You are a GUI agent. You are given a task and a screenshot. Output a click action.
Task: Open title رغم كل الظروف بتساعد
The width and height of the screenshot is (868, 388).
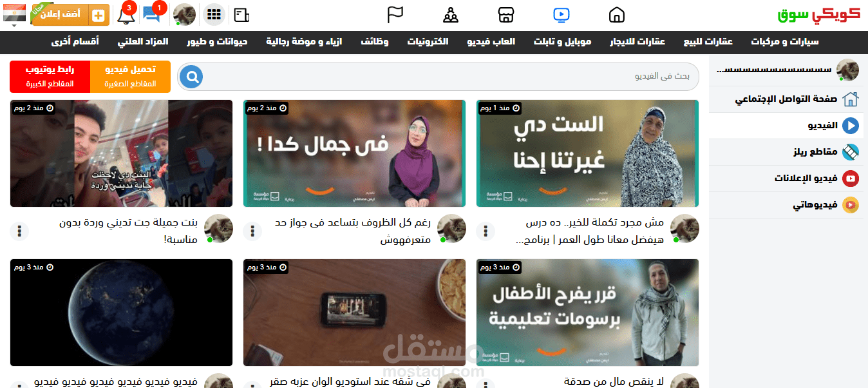[x=353, y=231]
